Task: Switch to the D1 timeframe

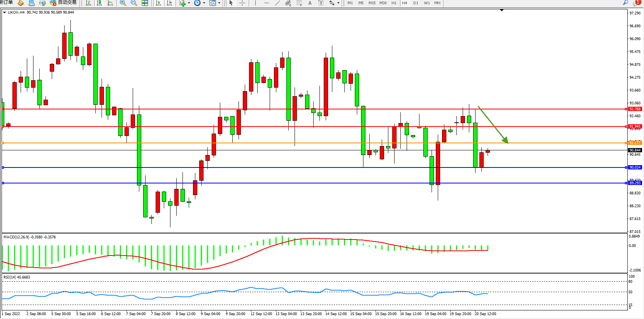Action: (x=416, y=3)
